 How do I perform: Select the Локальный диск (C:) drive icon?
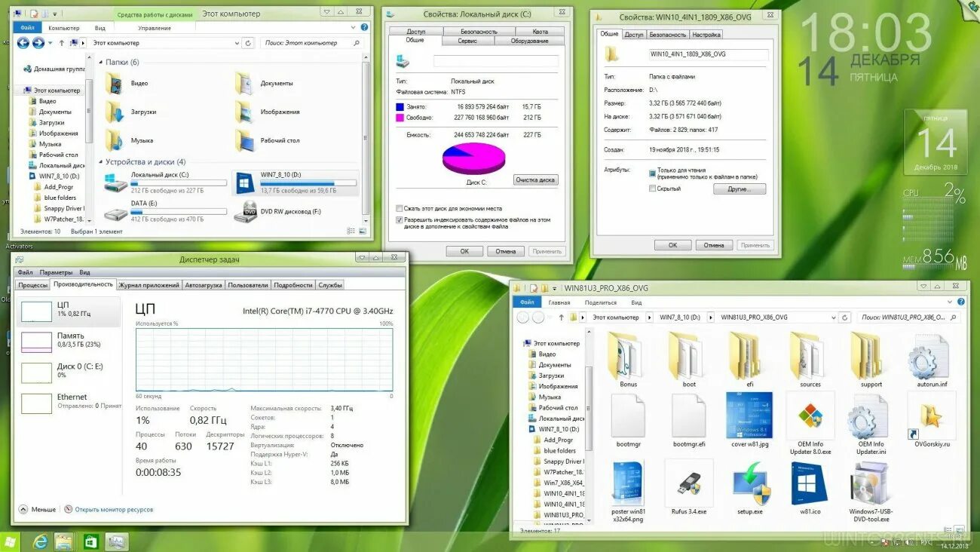[116, 182]
